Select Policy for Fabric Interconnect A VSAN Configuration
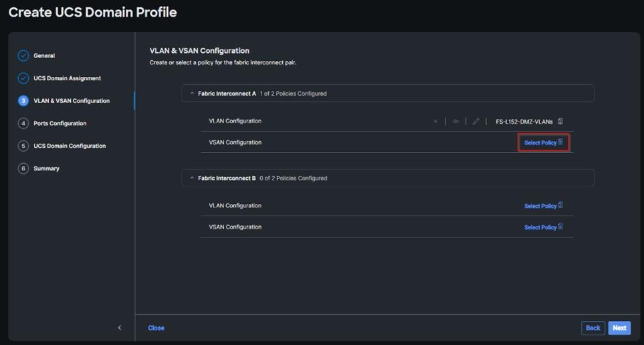 click(543, 142)
